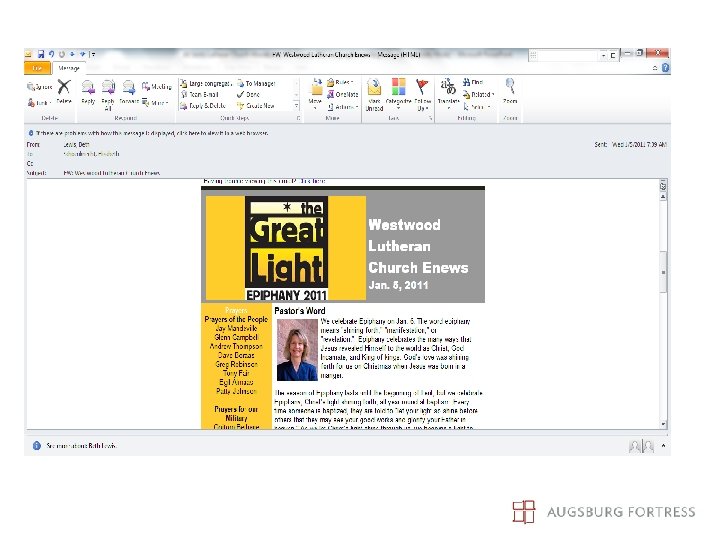This screenshot has width=720, height=540.
Task: Open the Move dropdown
Action: [x=315, y=94]
